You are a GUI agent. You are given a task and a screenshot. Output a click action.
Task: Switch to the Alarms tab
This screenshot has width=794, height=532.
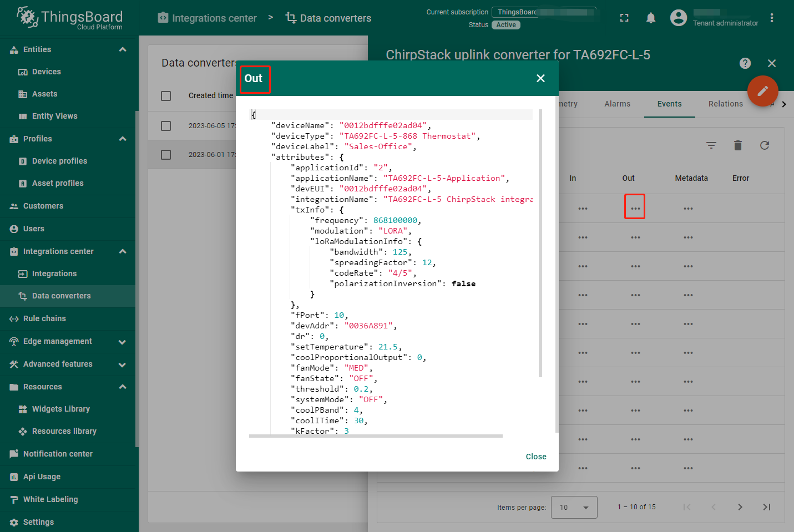618,104
